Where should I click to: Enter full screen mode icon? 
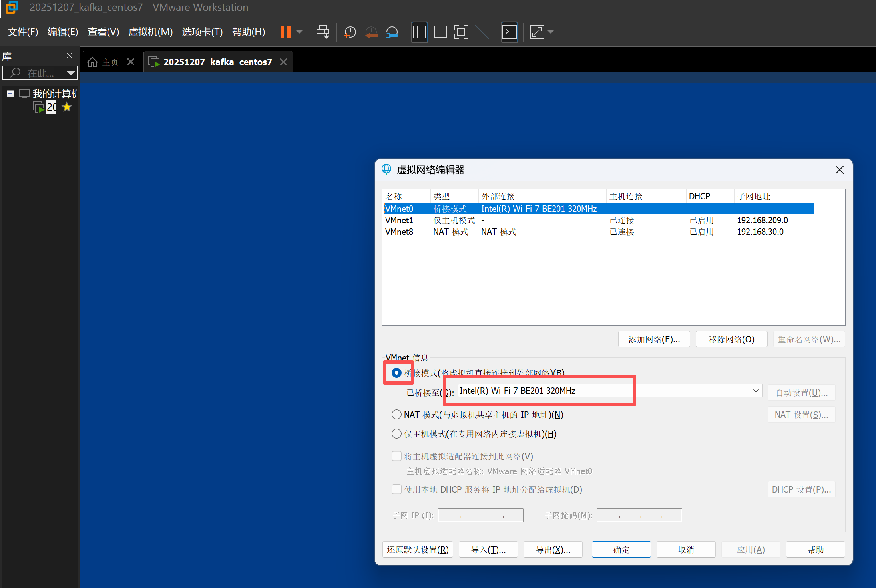pos(461,32)
